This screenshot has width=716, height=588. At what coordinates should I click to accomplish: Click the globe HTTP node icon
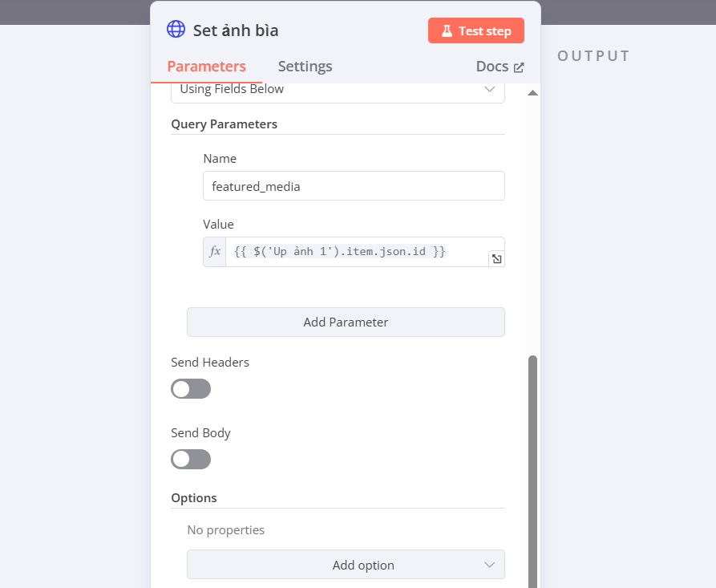[176, 29]
